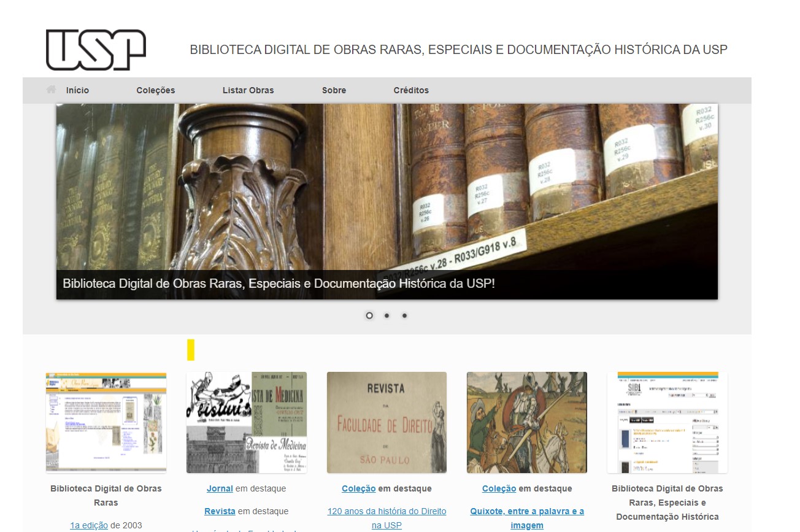Open 120 anos da história do Direito link
This screenshot has height=532, width=800.
[387, 518]
